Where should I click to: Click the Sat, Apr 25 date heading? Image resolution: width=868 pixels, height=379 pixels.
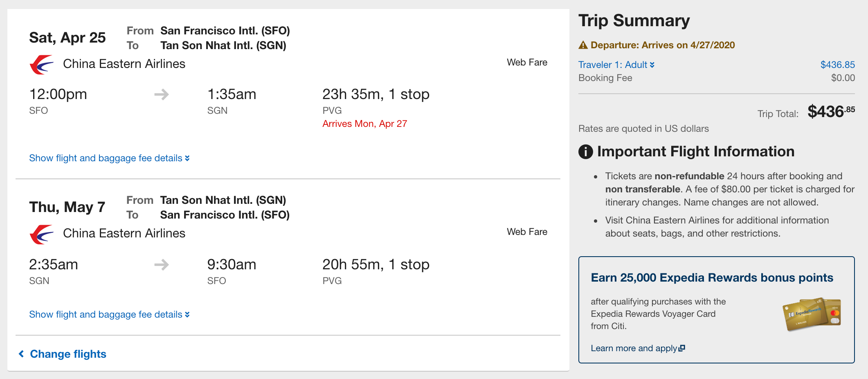67,38
